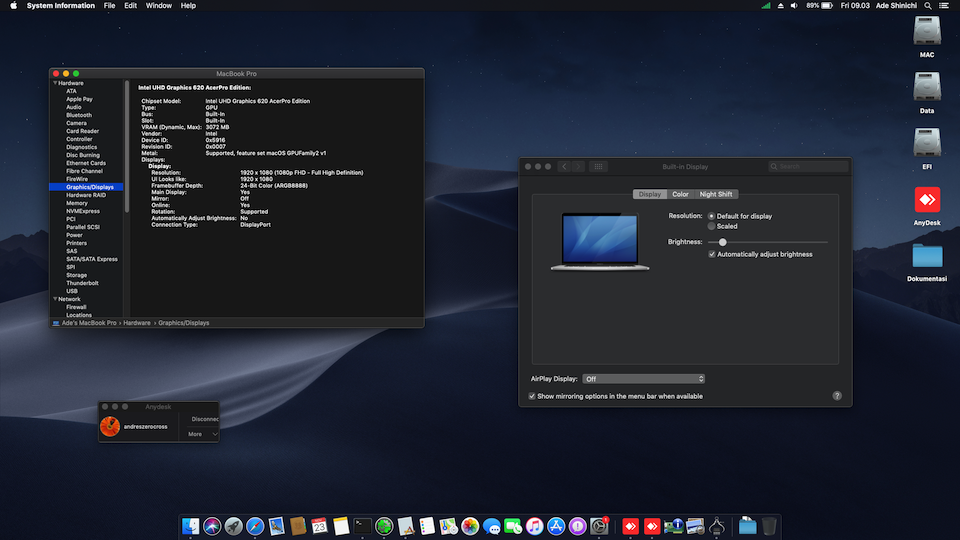Collapse the Network tree section
This screenshot has width=960, height=540.
[x=55, y=299]
